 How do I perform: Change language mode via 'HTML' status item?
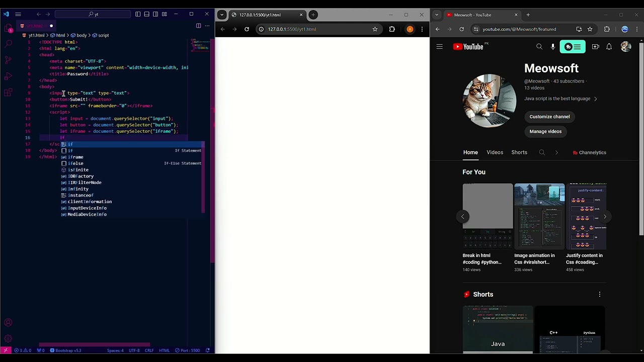click(164, 350)
